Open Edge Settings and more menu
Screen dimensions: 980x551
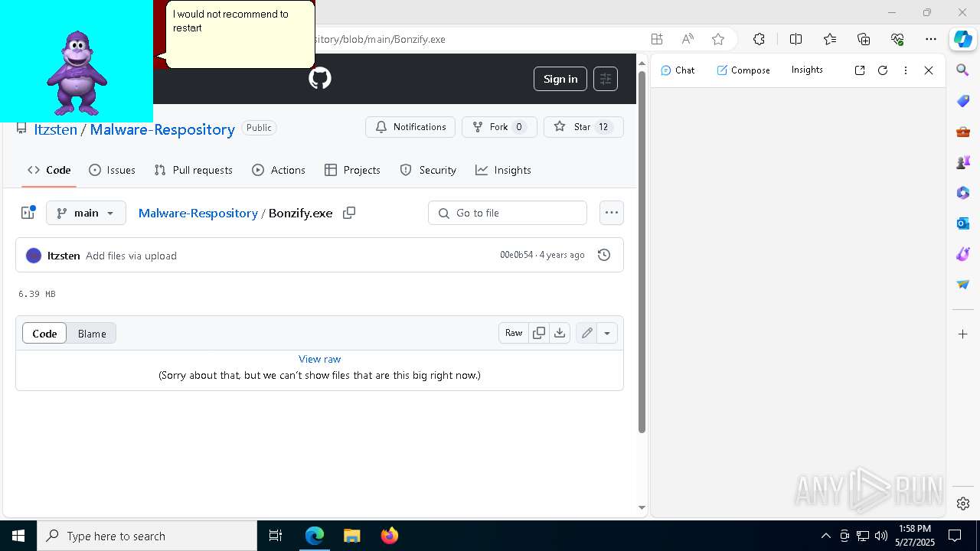click(x=931, y=39)
